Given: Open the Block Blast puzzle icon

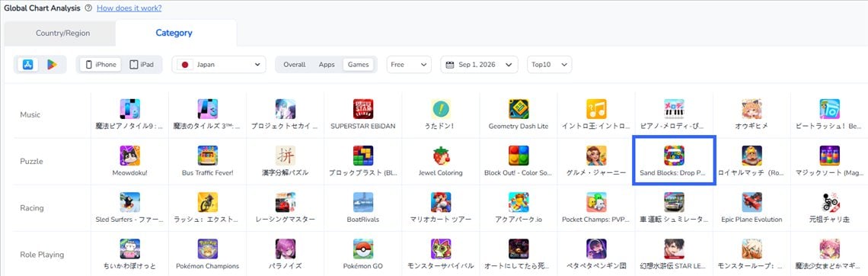Looking at the screenshot, I should click(363, 156).
